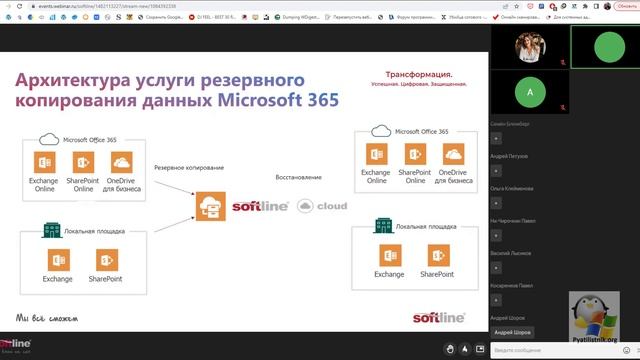Click right Office 365 Exchange Online icon
The height and width of the screenshot is (360, 640).
point(376,154)
